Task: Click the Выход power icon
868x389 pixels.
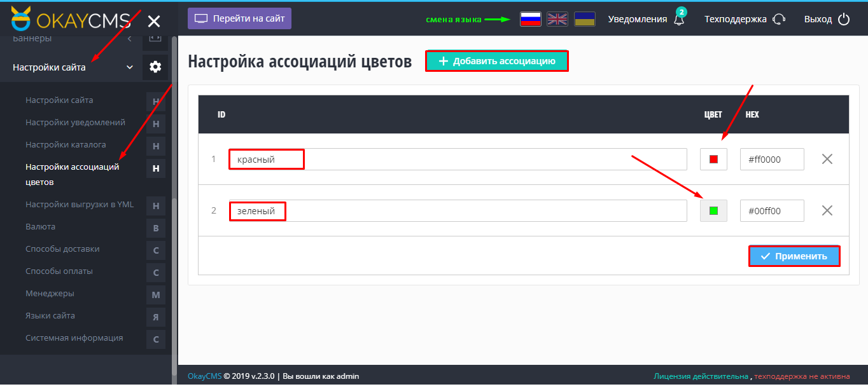Action: click(844, 18)
